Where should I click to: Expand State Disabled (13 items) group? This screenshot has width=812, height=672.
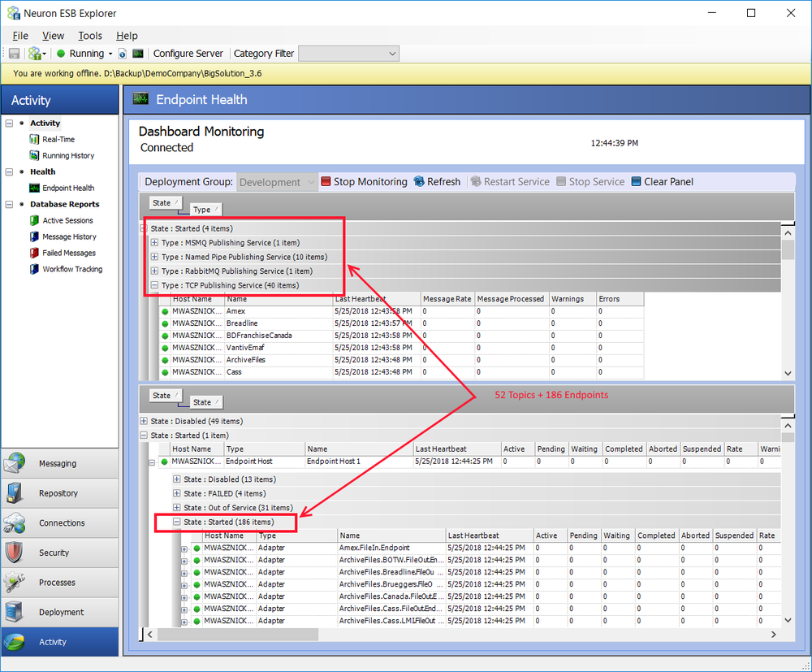tap(176, 479)
